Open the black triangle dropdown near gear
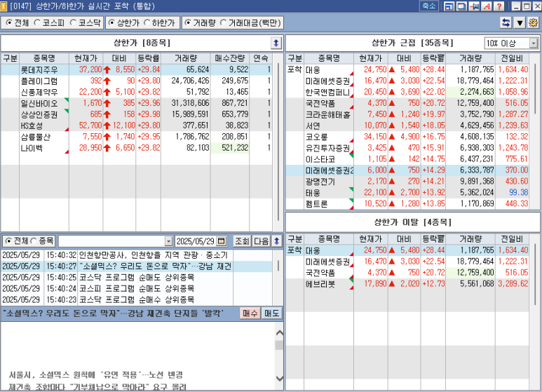The width and height of the screenshot is (542, 392). pyautogui.click(x=520, y=23)
